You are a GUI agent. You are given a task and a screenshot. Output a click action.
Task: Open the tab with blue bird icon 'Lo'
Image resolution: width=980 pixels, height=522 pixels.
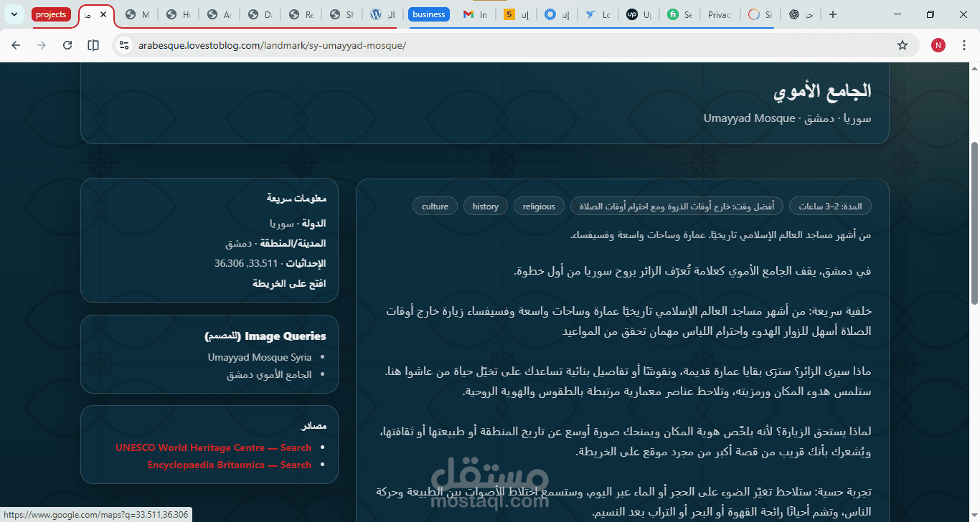(598, 14)
